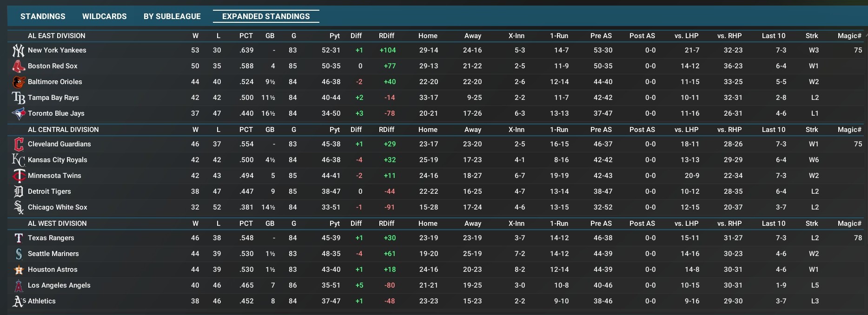
Task: Click the Red Sox +77 run differential
Action: tap(390, 66)
